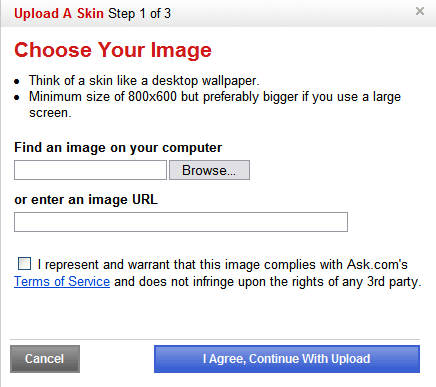Click the Find an image on your computer label
This screenshot has height=387, width=436.
(118, 148)
